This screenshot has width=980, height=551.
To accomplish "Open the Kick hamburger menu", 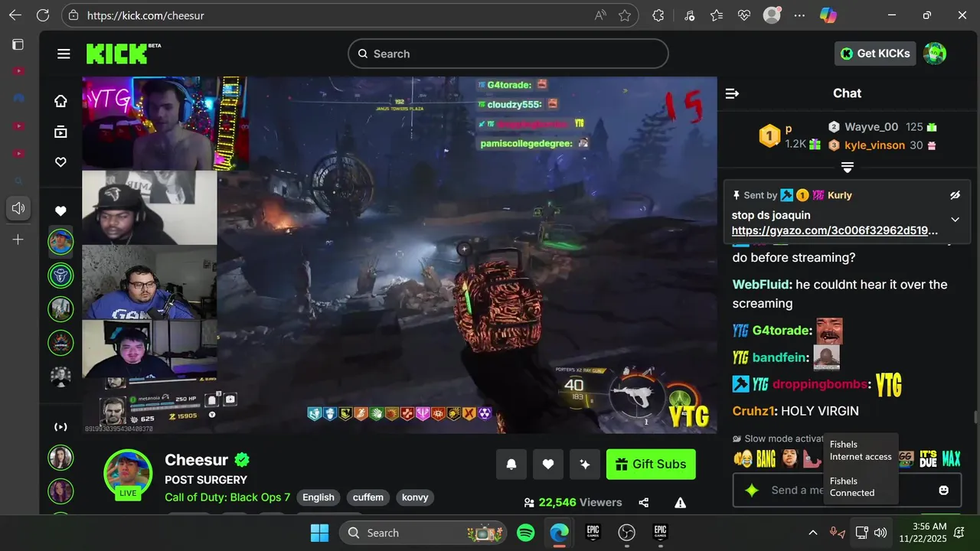I will 64,54.
